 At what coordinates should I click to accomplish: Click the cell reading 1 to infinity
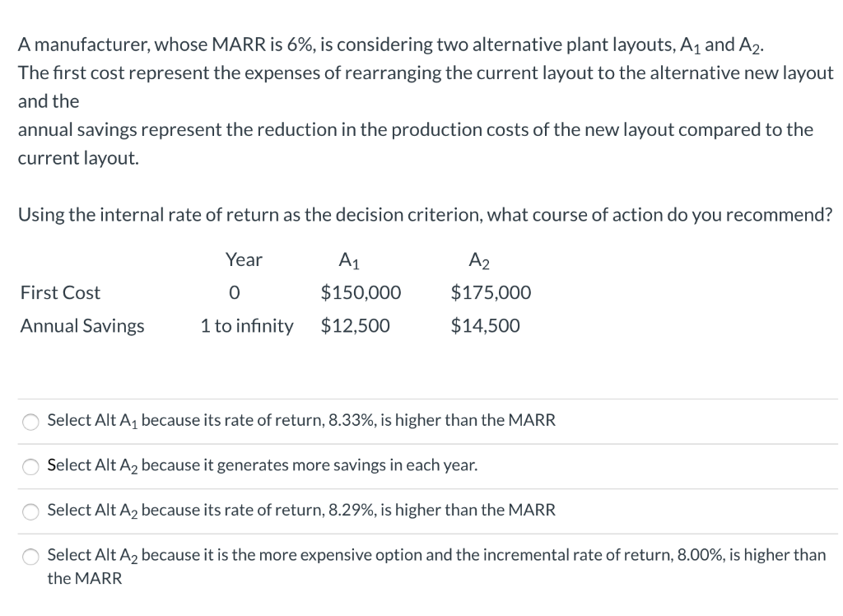click(246, 325)
